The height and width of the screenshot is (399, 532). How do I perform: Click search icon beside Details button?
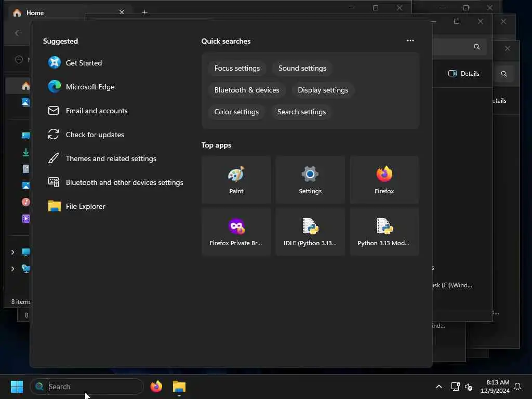[x=504, y=74]
